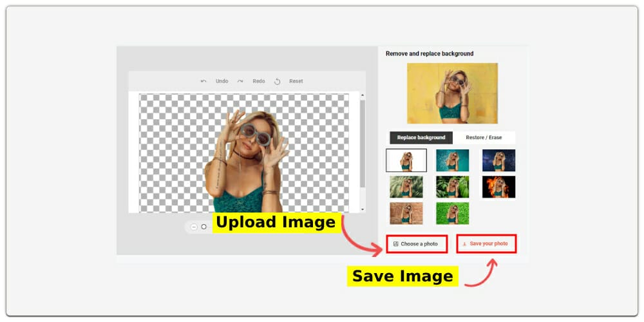Select the bright green grass background
Viewport: 644px width, 322px height.
[x=452, y=213]
